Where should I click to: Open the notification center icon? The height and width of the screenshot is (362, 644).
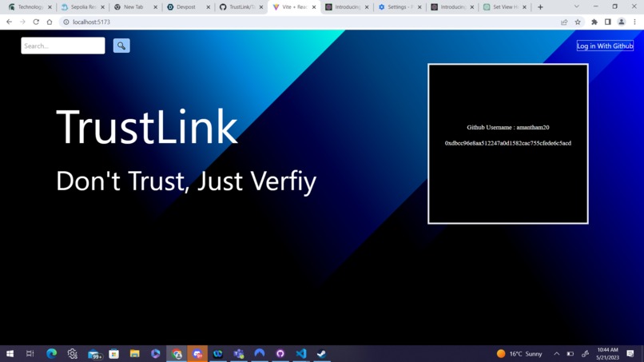[630, 353]
